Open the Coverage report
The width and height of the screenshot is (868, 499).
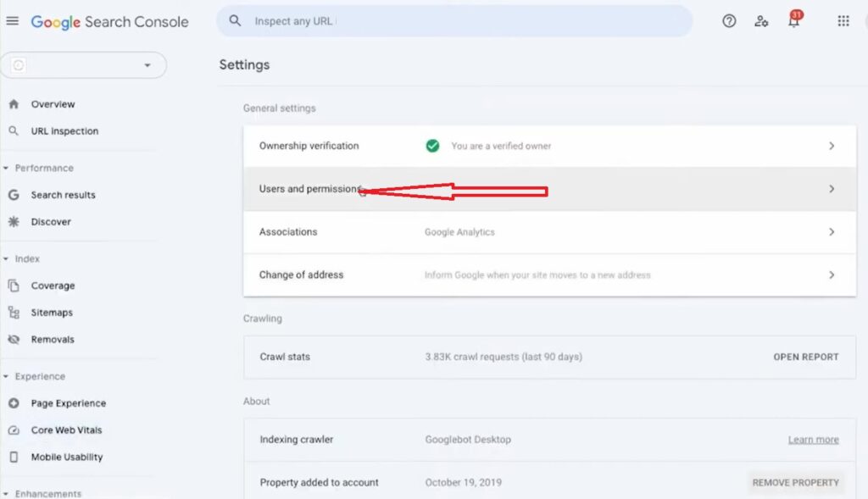(x=53, y=286)
